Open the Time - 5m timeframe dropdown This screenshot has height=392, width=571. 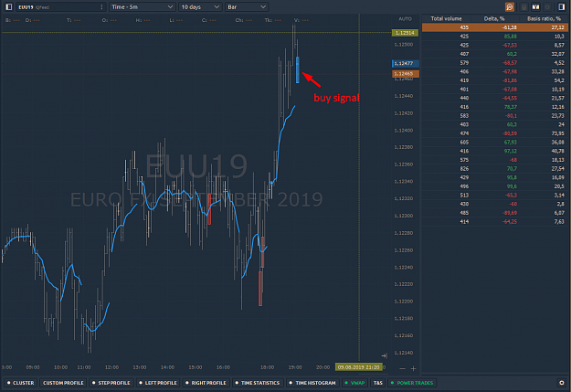143,7
